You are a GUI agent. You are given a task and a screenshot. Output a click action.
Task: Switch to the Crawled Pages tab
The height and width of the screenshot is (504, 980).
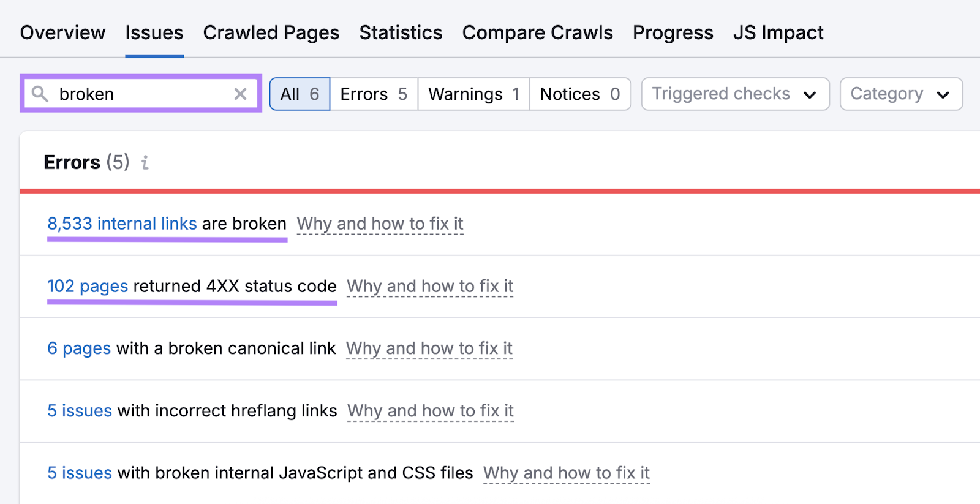pos(271,32)
